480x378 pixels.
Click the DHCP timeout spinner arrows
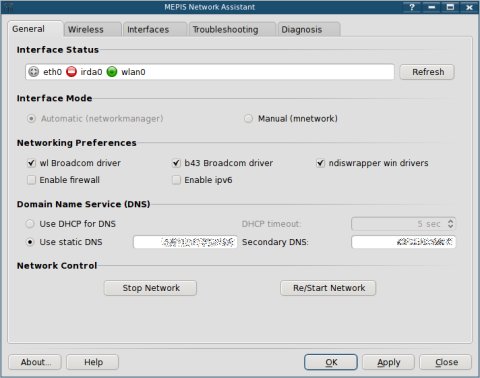450,224
